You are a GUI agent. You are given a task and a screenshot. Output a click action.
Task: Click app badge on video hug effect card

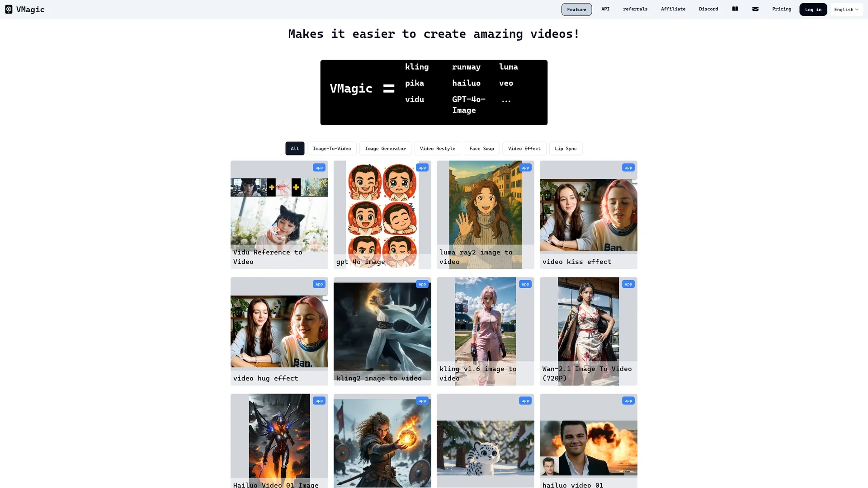(x=319, y=284)
